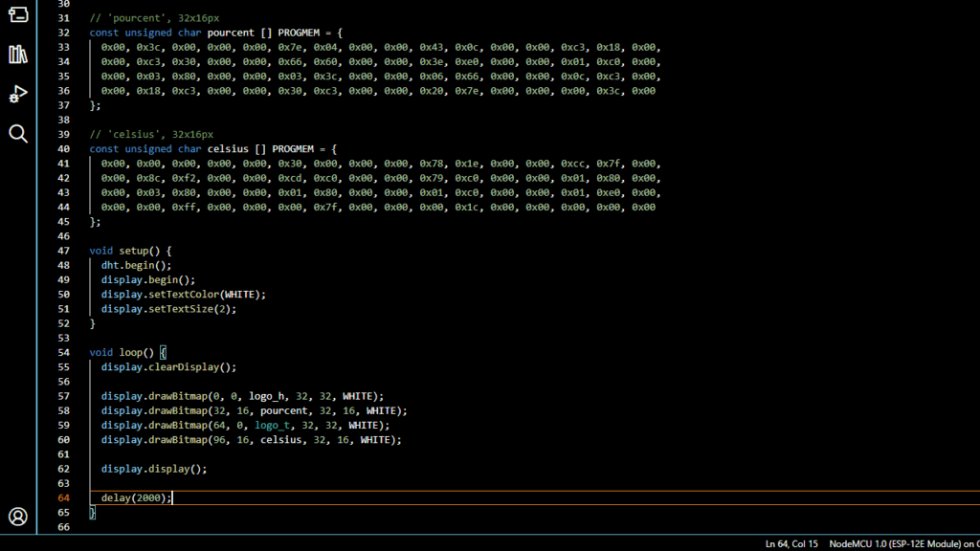Open the Search sidebar icon
The width and height of the screenshot is (980, 551).
(x=18, y=134)
